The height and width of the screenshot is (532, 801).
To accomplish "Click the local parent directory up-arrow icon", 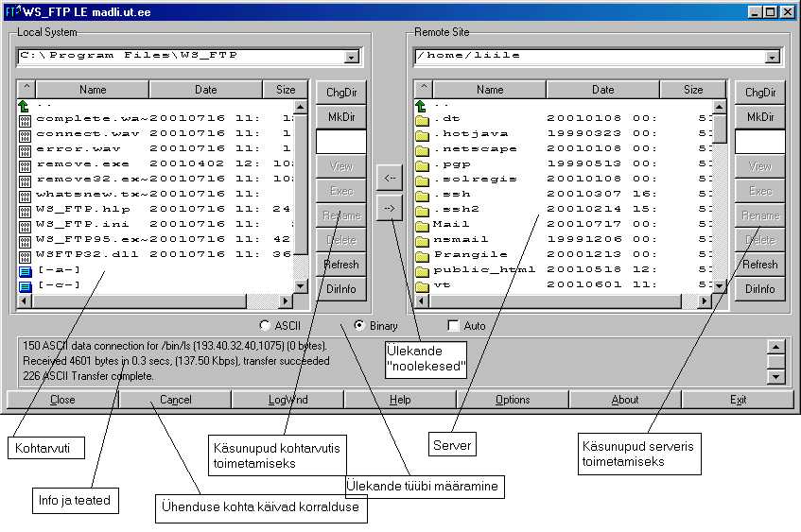I will (24, 106).
